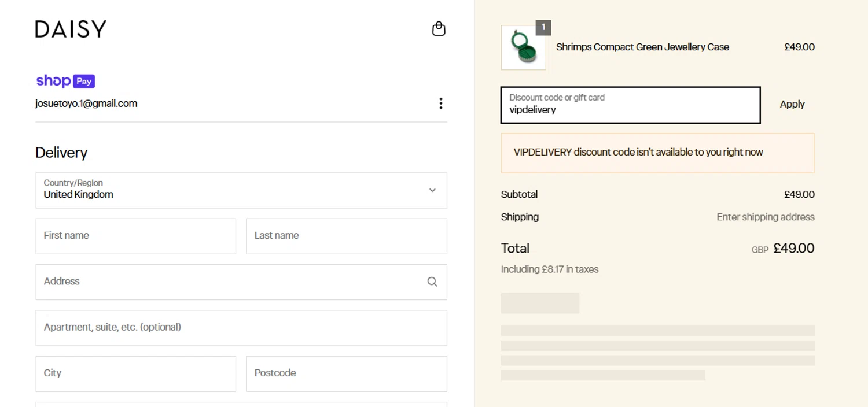Focus the First name field
Viewport: 868px width, 407px height.
pos(136,236)
